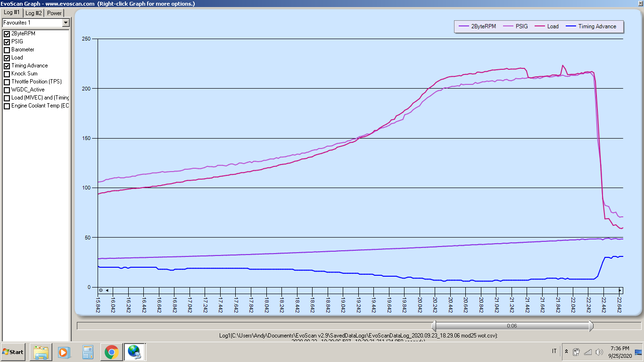Viewport: 644px width, 362px height.
Task: Click the right scroll arrow on time axis
Action: (x=620, y=290)
